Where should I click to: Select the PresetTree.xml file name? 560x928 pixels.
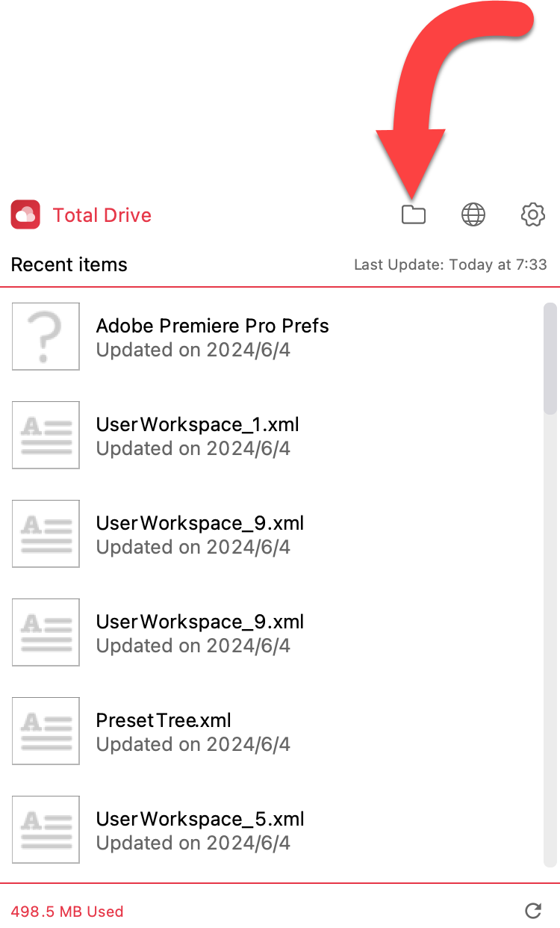point(164,720)
